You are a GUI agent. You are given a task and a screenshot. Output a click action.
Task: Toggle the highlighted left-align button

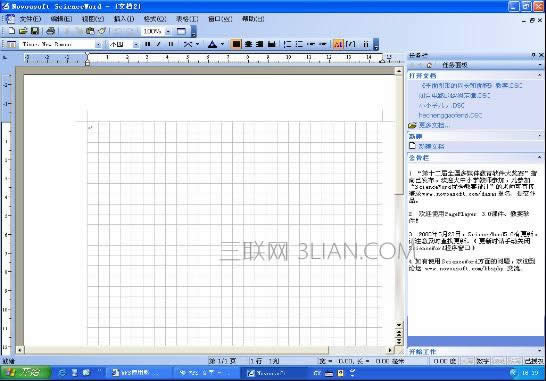tap(236, 44)
